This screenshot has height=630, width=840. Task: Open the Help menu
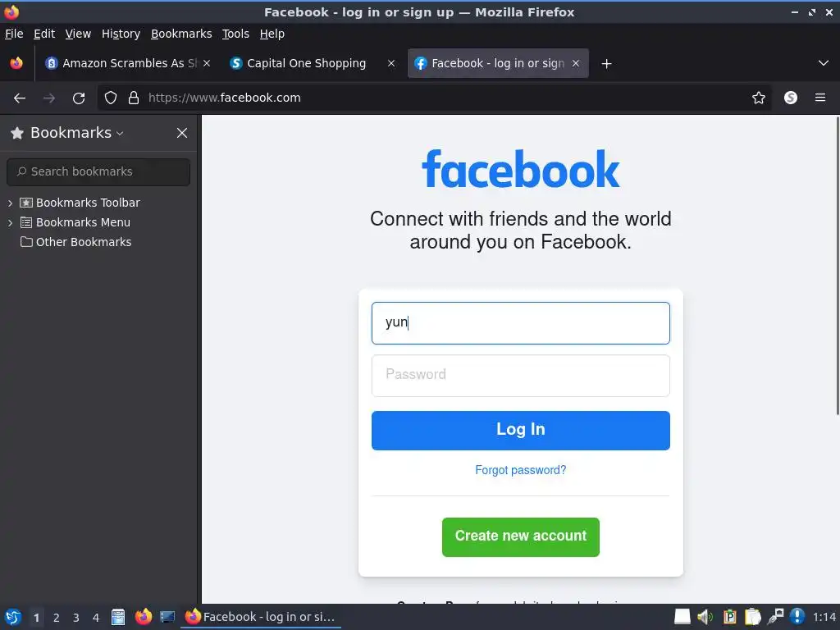(x=272, y=34)
